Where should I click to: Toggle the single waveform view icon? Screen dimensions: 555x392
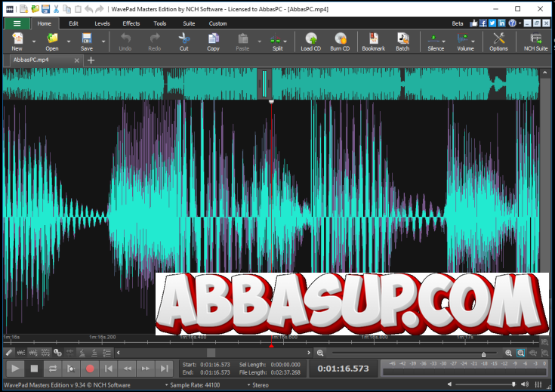point(21,352)
